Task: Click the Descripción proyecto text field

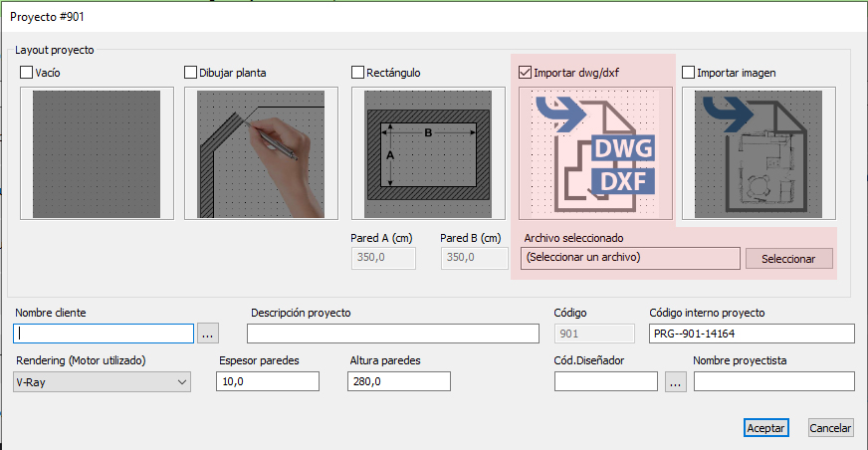Action: pos(393,334)
